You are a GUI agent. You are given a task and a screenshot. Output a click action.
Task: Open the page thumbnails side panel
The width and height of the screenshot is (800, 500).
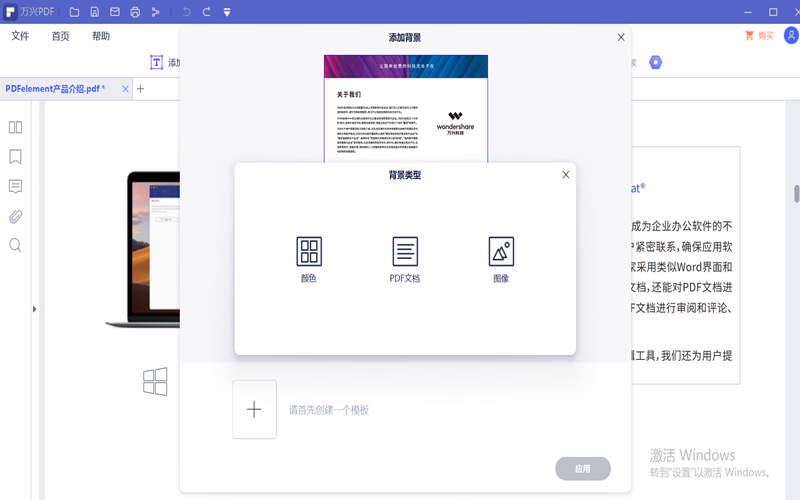point(15,127)
